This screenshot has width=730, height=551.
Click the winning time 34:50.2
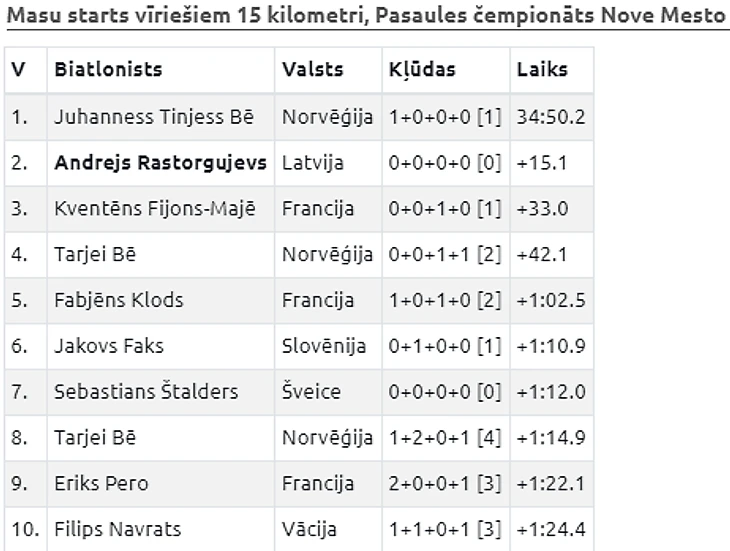(x=550, y=117)
